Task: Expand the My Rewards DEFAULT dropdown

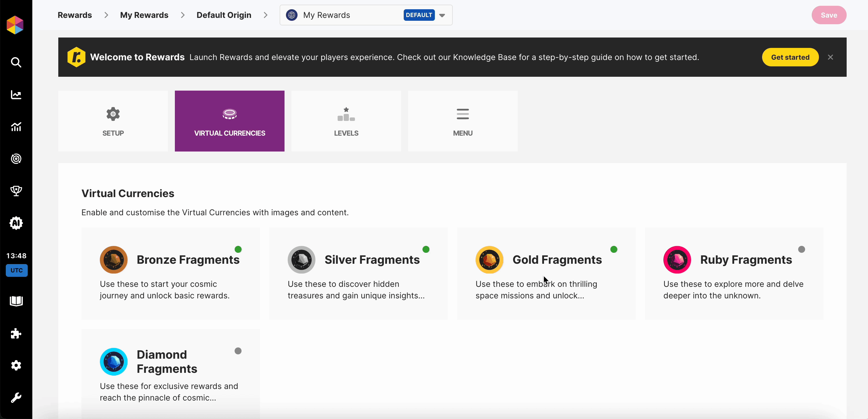Action: tap(442, 16)
